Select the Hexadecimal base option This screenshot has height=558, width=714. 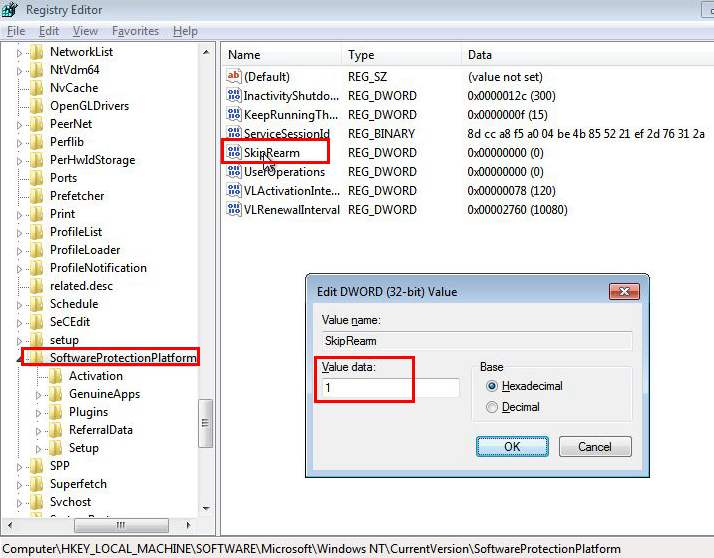click(491, 386)
